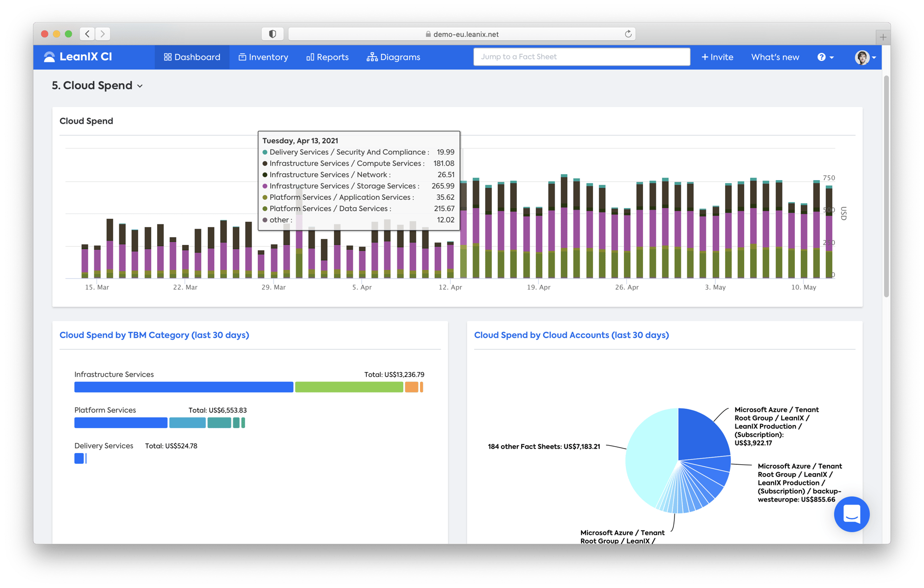Open the profile dropdown arrow

(x=874, y=58)
